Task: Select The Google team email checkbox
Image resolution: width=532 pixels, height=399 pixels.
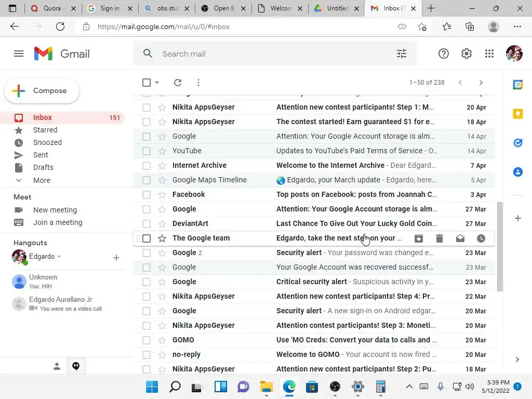Action: (x=147, y=238)
